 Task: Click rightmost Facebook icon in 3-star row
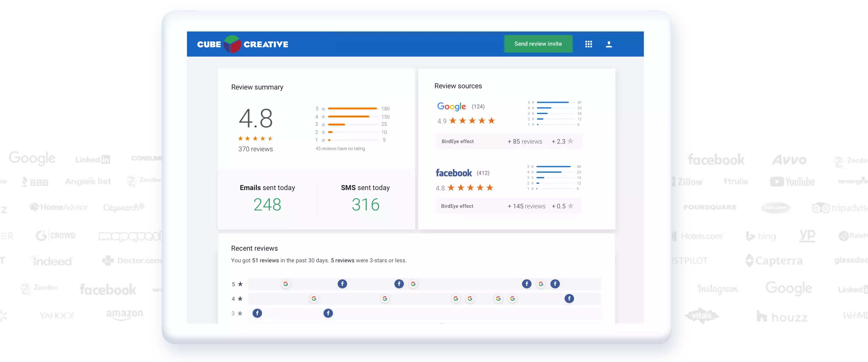(x=328, y=313)
